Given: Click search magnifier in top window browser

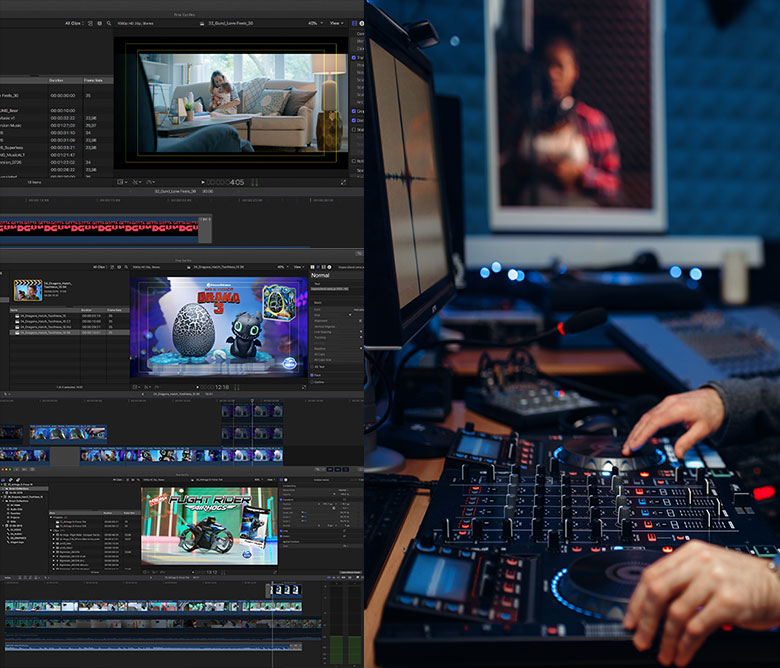Looking at the screenshot, I should coord(109,23).
